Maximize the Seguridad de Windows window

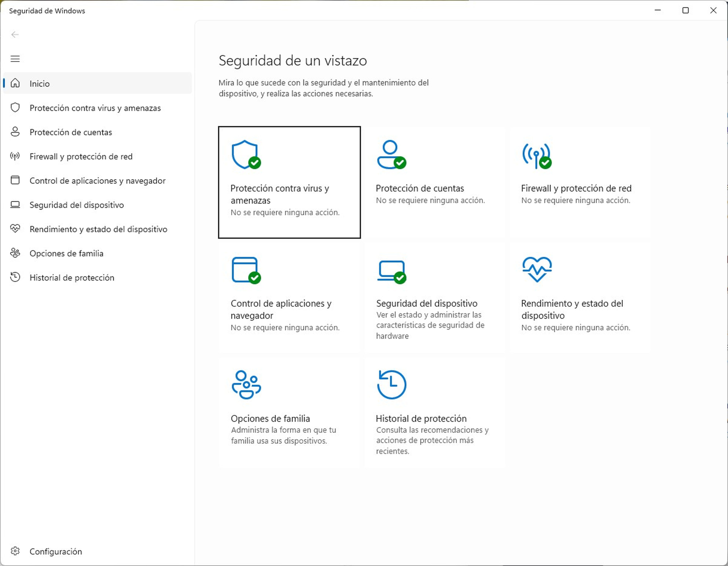point(685,10)
